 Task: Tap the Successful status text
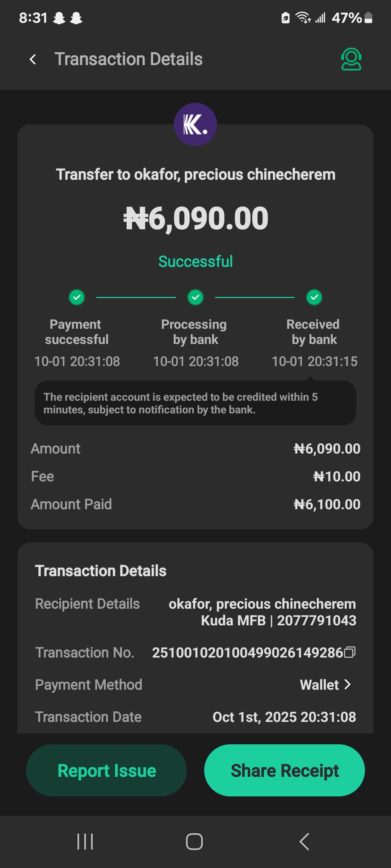point(195,261)
